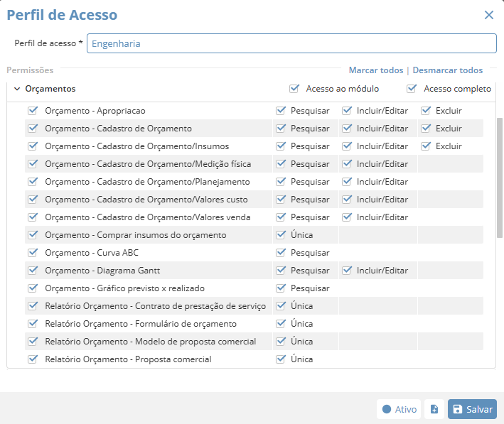The width and height of the screenshot is (504, 424).
Task: Uncheck Pesquisar for Gráfico previsto x realizado
Action: pos(281,288)
